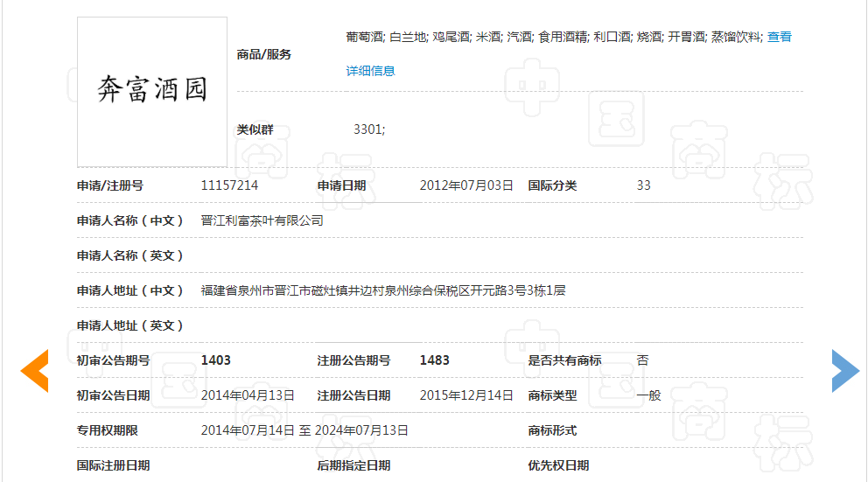The image size is (868, 482).
Task: Click the 商标形式 label
Action: [552, 430]
